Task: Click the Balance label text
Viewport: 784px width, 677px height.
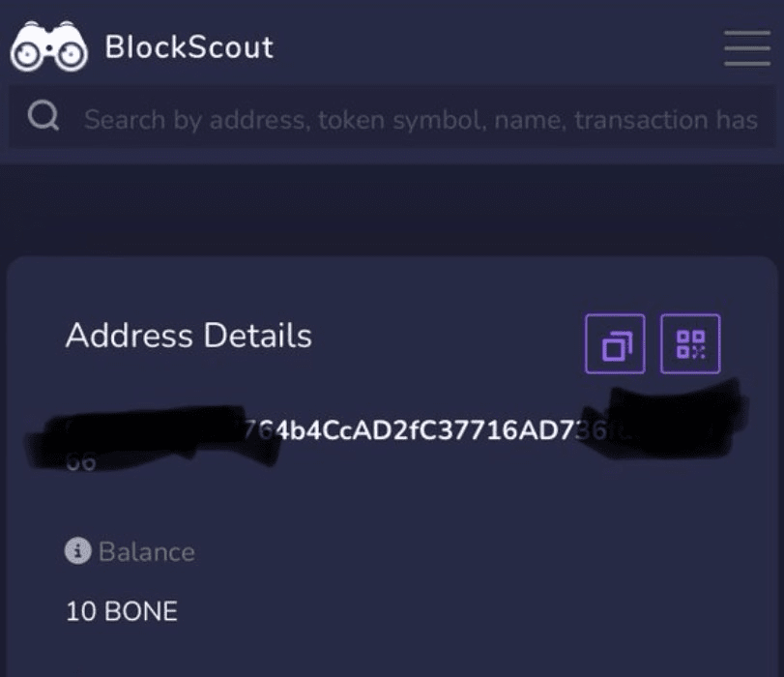Action: click(146, 552)
